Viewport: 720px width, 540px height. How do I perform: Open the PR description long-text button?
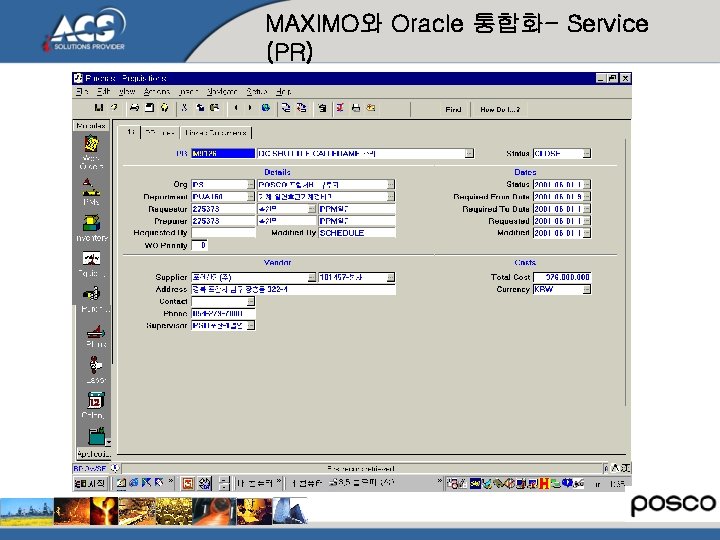click(469, 153)
